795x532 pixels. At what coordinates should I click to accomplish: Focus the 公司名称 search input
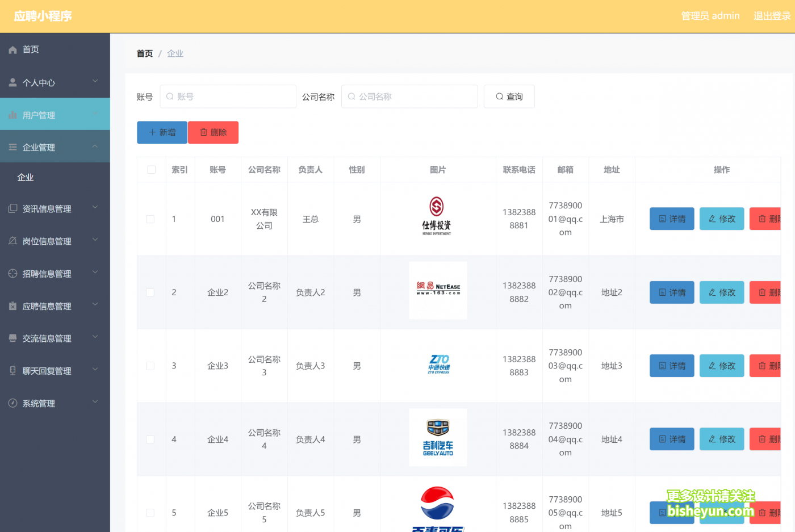409,97
